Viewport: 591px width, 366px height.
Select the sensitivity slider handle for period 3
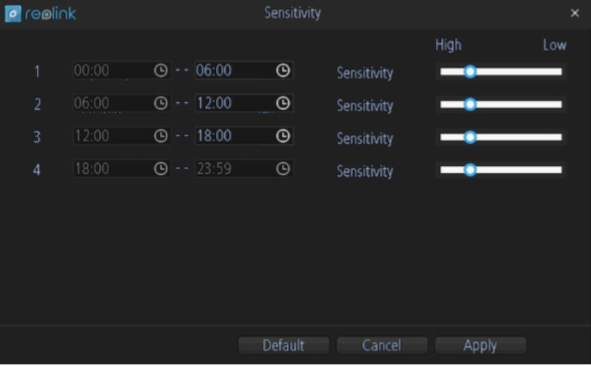point(470,137)
